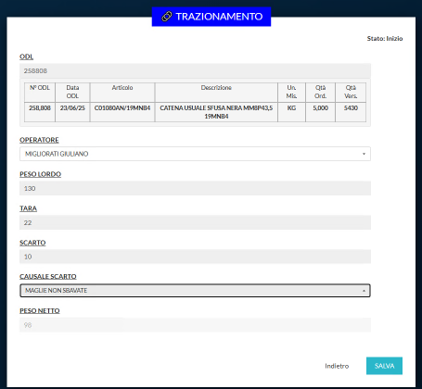Click the TARA field containing 22
Screen dimensions: 422x389
pos(195,222)
